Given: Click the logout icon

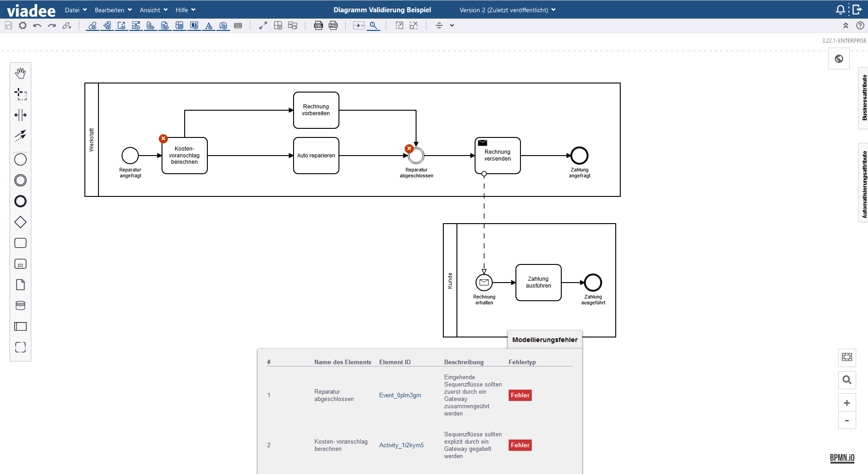Looking at the screenshot, I should [x=857, y=10].
